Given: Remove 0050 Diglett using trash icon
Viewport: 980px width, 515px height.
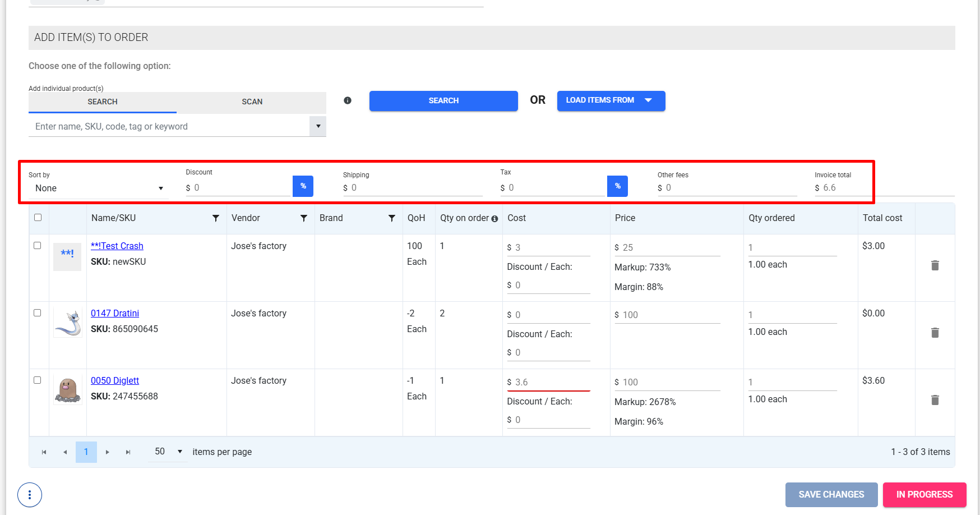Looking at the screenshot, I should click(935, 400).
